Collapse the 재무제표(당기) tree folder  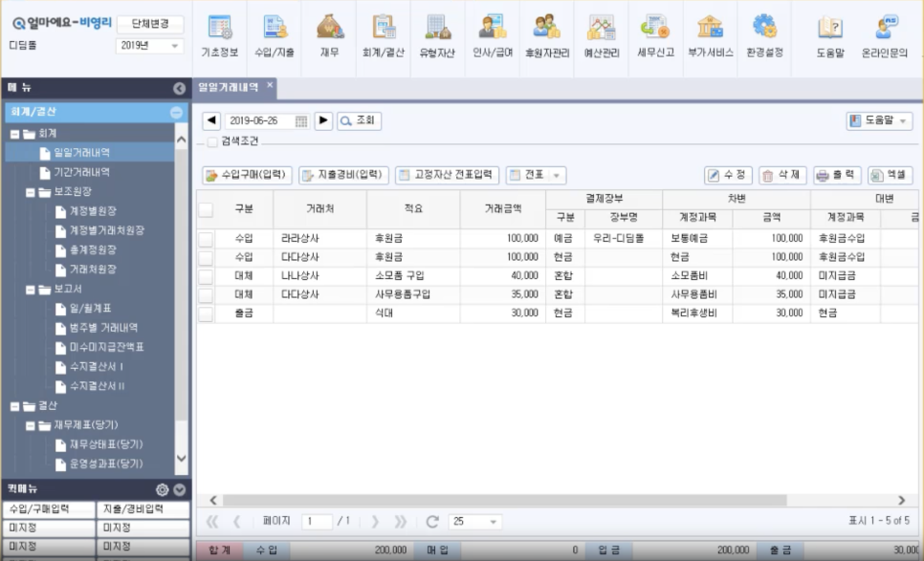pos(30,425)
